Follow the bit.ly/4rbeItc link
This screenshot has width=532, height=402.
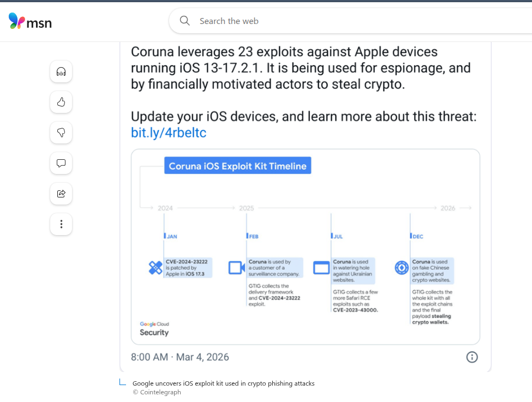[x=169, y=133]
